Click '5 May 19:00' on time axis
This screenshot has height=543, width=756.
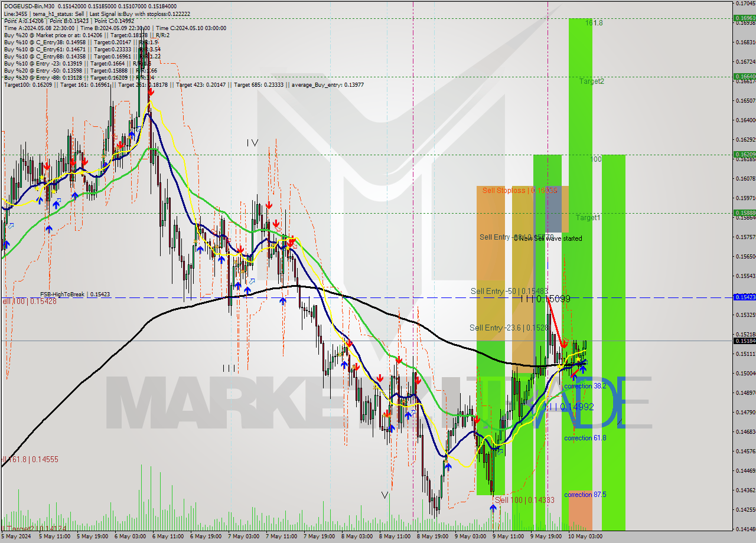click(x=92, y=537)
